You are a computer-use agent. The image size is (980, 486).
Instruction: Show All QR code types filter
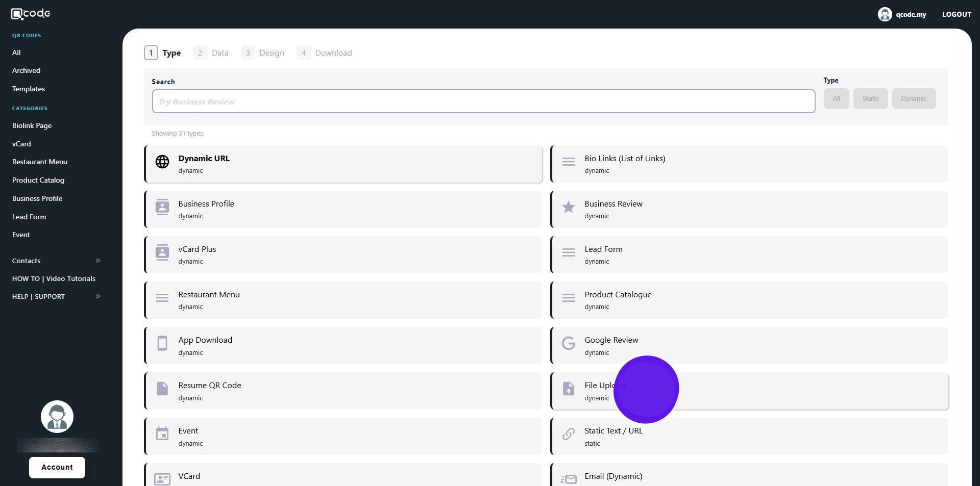[836, 99]
